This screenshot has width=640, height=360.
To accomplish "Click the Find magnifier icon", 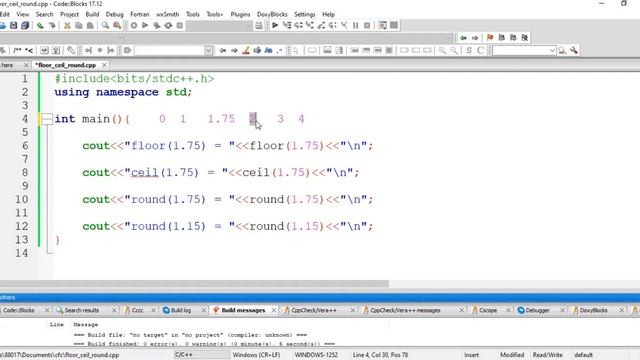I will (105, 25).
